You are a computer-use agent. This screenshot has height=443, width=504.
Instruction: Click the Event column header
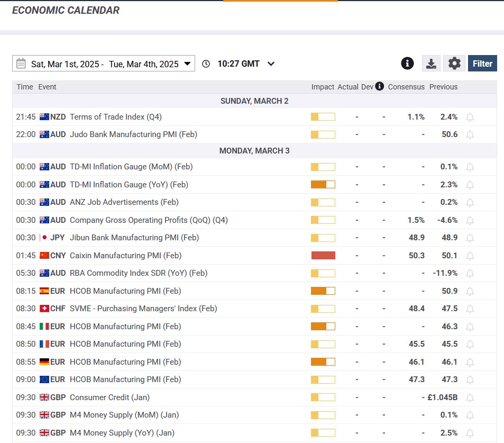47,87
